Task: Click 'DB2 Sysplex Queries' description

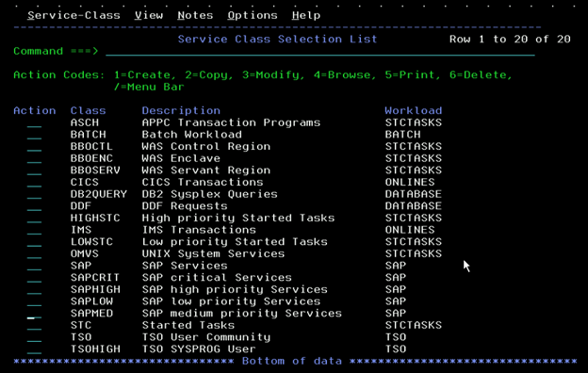Action: pyautogui.click(x=209, y=194)
